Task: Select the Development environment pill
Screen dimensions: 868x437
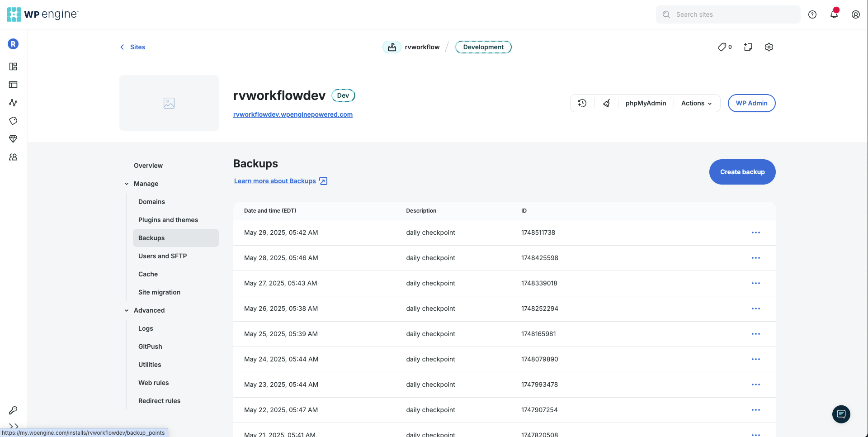Action: 483,47
